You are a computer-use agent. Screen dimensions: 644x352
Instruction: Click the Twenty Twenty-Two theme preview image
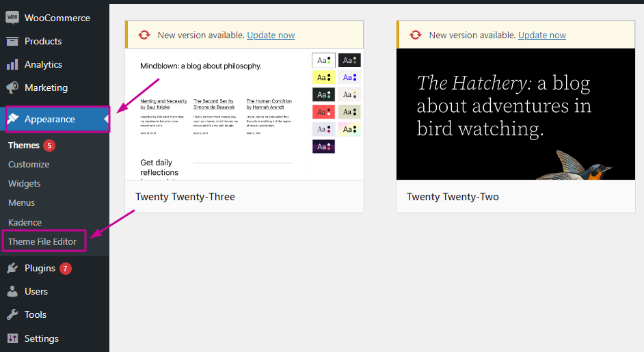click(516, 113)
